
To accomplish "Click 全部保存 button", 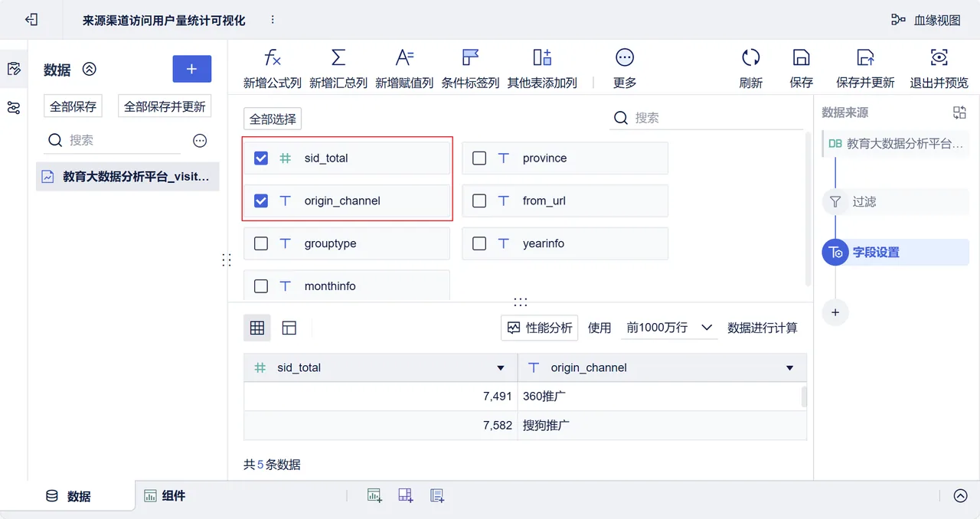I will click(73, 106).
